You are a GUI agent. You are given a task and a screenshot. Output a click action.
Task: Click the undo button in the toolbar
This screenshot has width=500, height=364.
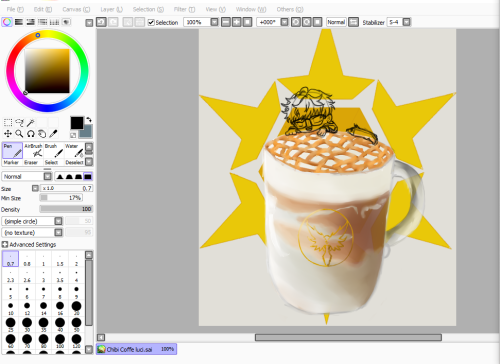101,22
